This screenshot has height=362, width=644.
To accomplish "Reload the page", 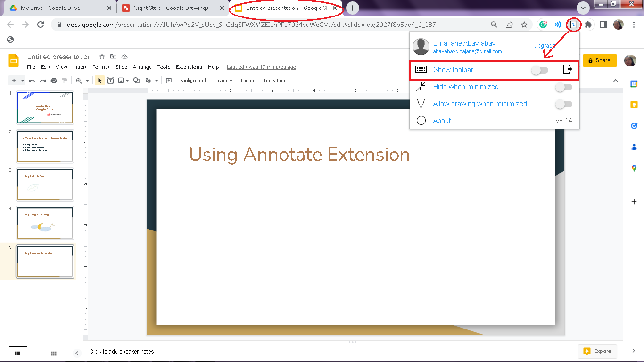I will (x=41, y=25).
